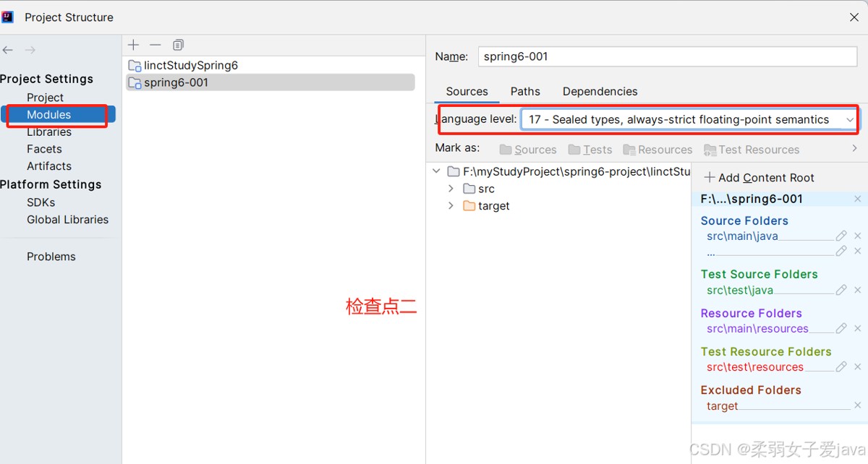Expand the src folder node
The height and width of the screenshot is (464, 868).
(x=451, y=189)
